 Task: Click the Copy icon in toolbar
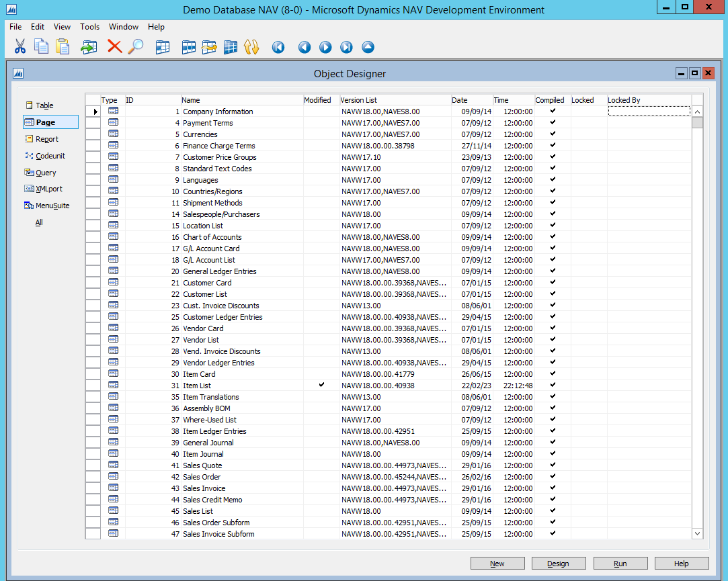[41, 46]
